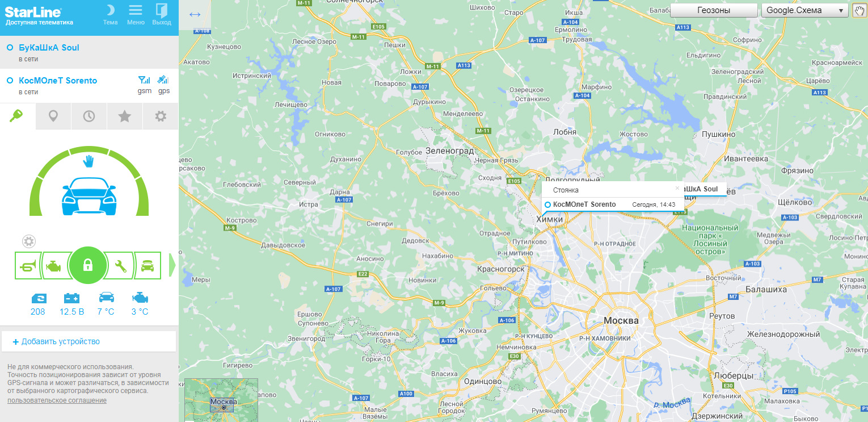The image size is (868, 422).
Task: Click the Москва overview minimap thumbnail
Action: point(221,400)
